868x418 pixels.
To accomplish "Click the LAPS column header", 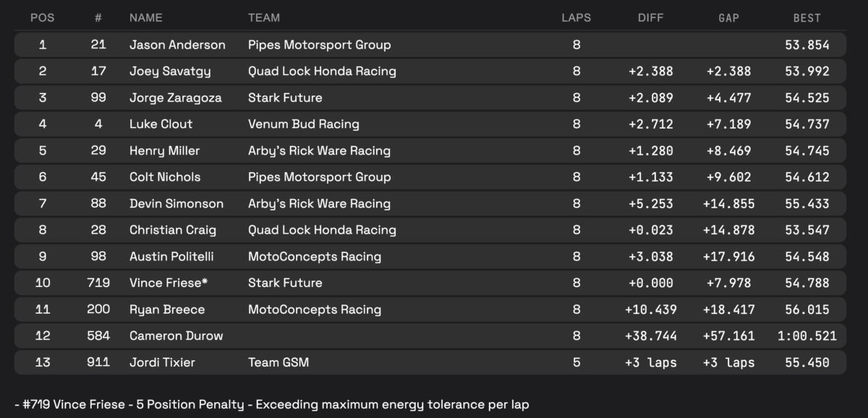I will pos(576,17).
